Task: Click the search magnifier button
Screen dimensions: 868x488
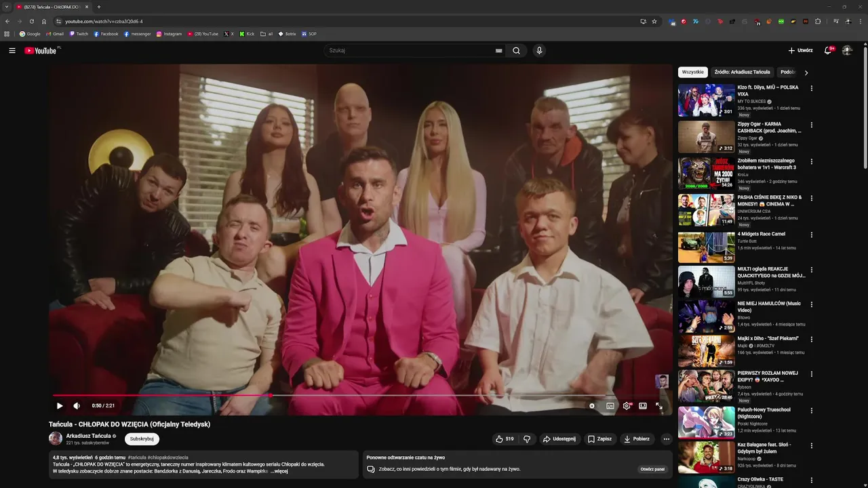Action: [516, 51]
